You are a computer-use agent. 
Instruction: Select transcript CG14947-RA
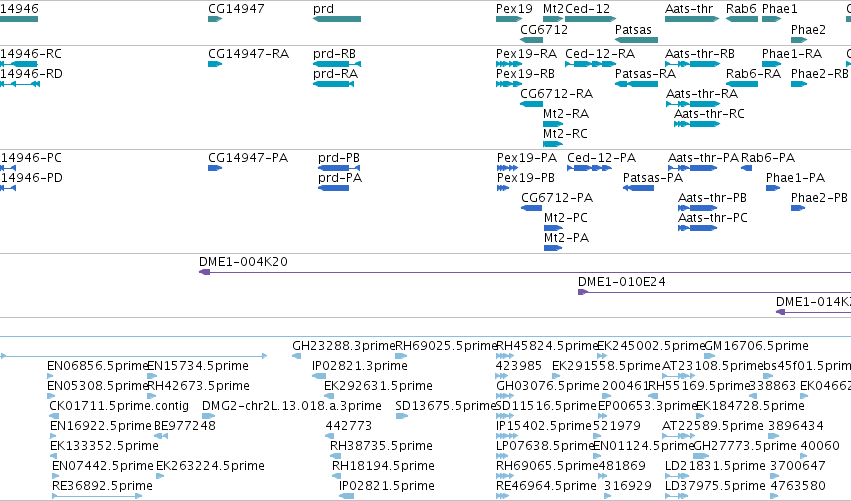[x=215, y=64]
